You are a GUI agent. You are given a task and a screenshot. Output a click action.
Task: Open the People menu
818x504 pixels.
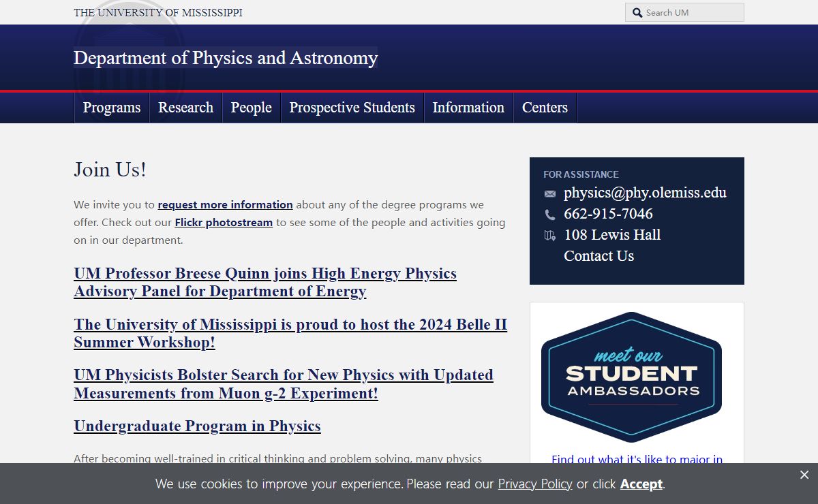pyautogui.click(x=252, y=108)
